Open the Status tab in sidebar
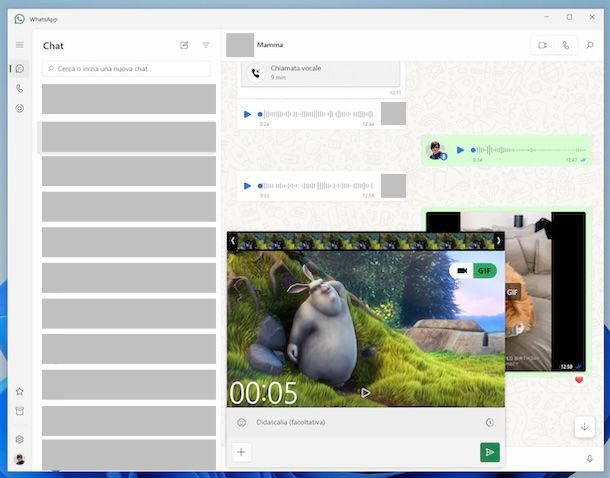The width and height of the screenshot is (610, 478). (19, 108)
